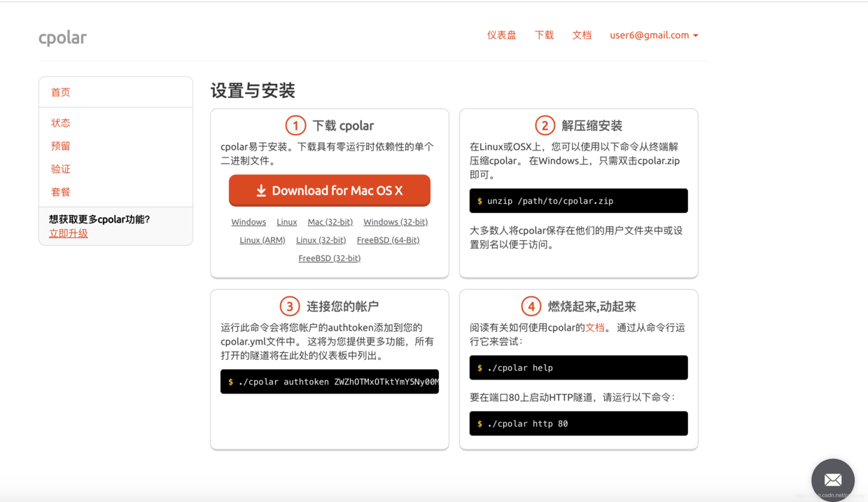This screenshot has height=502, width=868.
Task: Select 状态 in the sidebar
Action: (60, 123)
